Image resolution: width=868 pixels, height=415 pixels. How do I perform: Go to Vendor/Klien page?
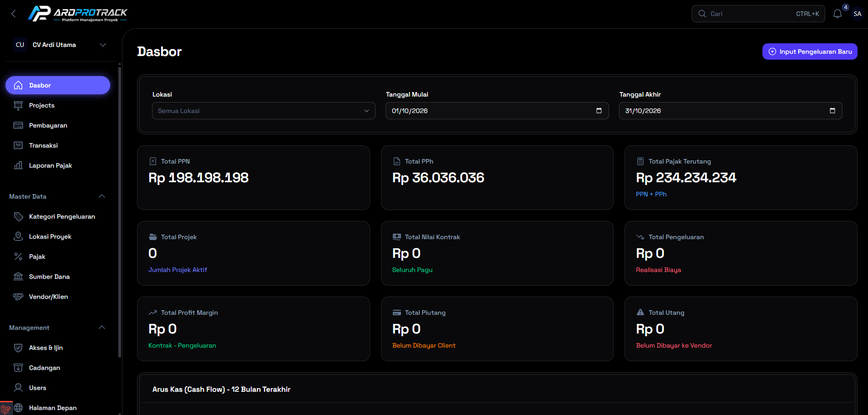tap(58, 297)
